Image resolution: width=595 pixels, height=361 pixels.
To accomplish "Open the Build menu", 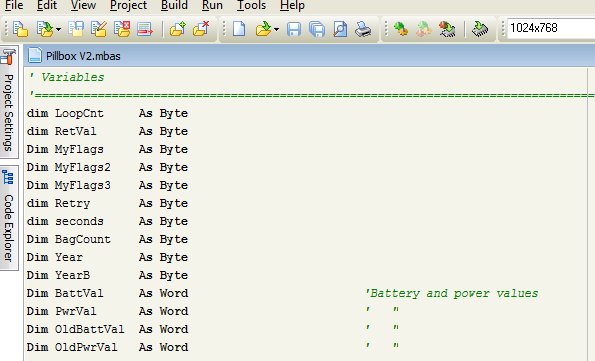I will click(174, 6).
